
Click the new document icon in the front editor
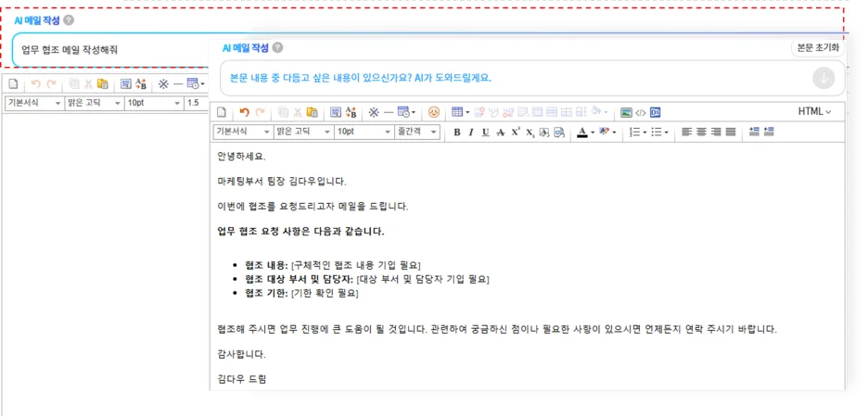222,112
